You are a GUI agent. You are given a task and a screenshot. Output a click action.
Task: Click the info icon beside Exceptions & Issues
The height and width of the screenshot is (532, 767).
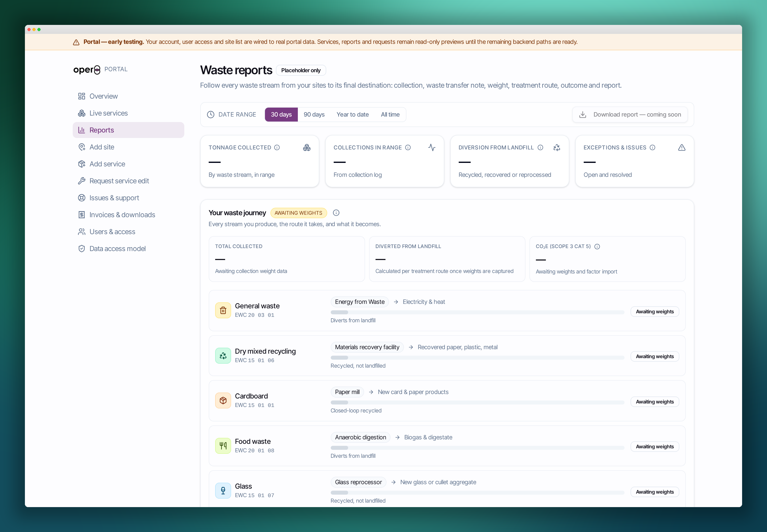pyautogui.click(x=652, y=148)
